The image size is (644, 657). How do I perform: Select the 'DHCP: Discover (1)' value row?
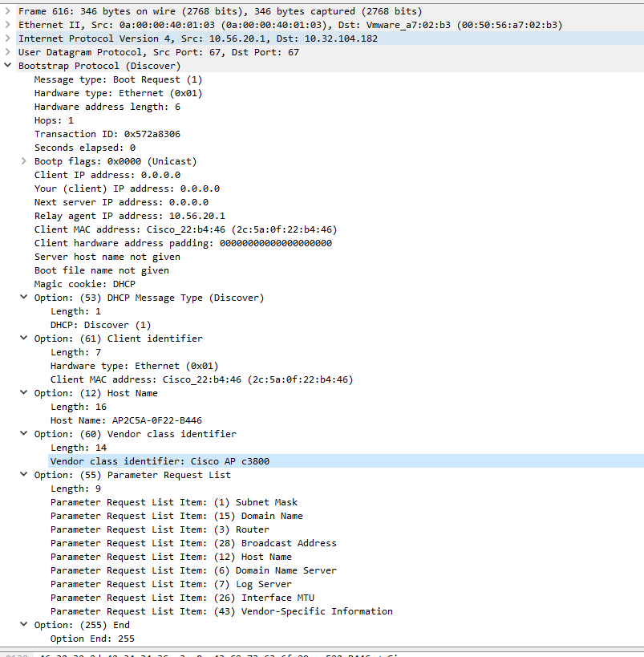coord(100,325)
